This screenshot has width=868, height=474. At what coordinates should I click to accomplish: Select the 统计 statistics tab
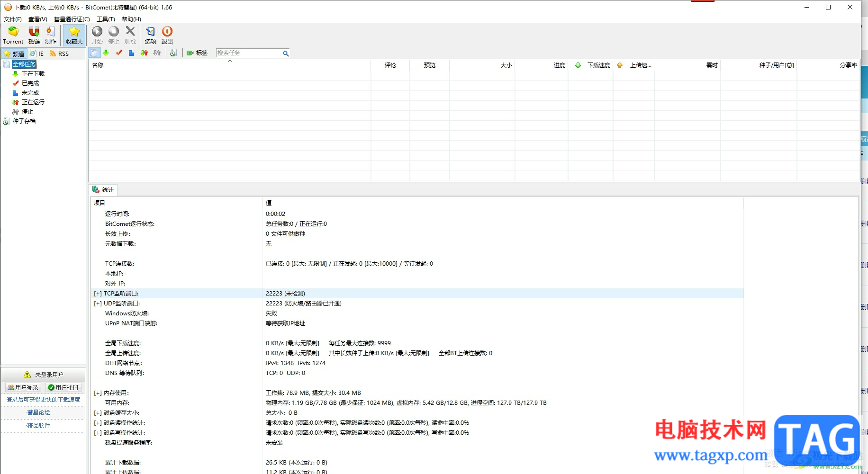(x=103, y=190)
